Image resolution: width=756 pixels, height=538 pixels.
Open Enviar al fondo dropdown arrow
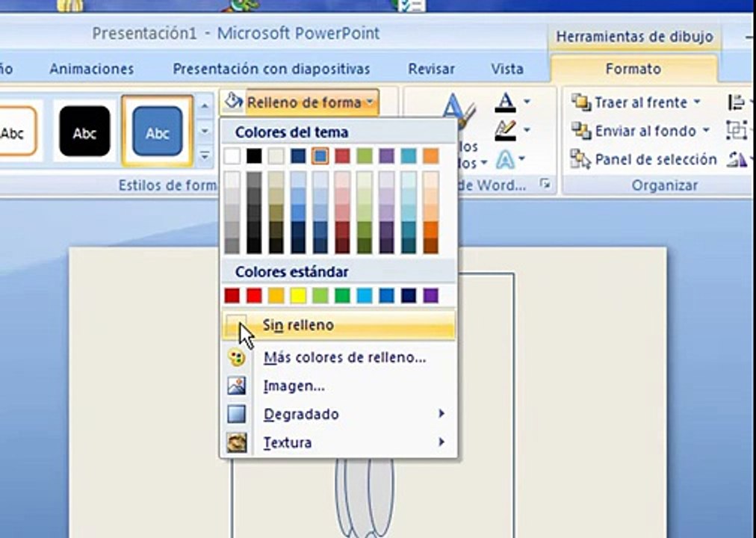pos(706,131)
